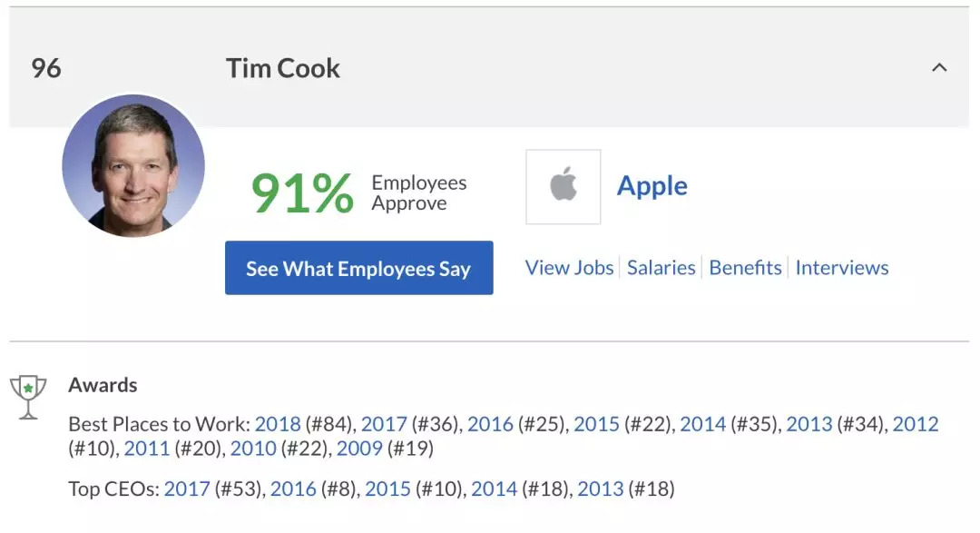Open View Jobs link
The image size is (980, 533).
569,268
